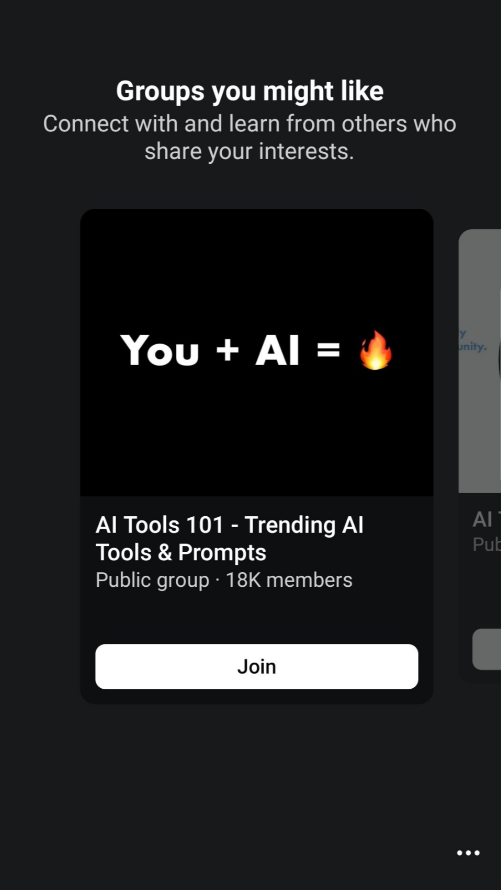
Task: Tap blank card area above the Join button
Action: (256, 618)
